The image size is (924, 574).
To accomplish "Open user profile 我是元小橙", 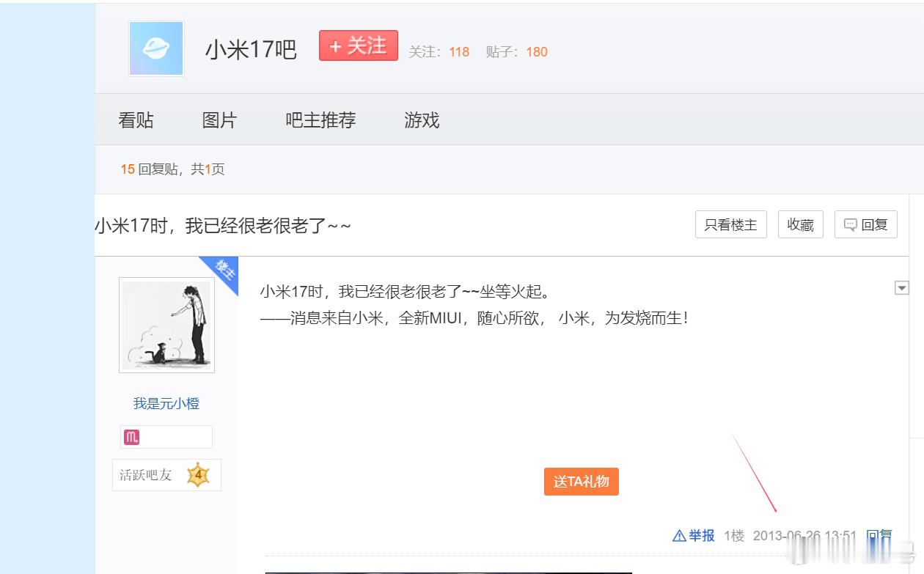I will click(x=166, y=403).
